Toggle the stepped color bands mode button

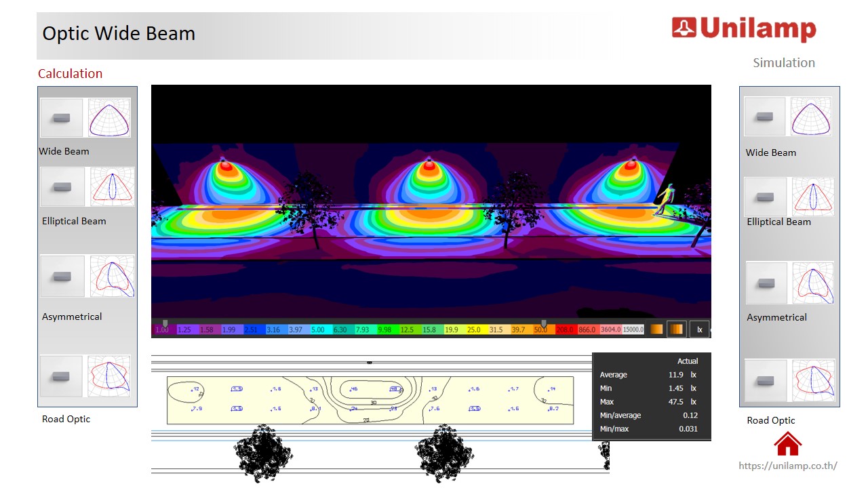pos(676,329)
